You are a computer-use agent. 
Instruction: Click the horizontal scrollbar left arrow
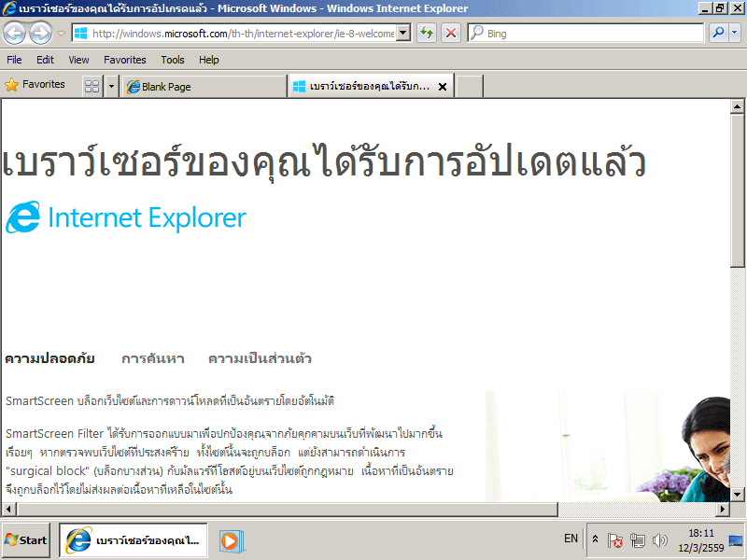8,509
